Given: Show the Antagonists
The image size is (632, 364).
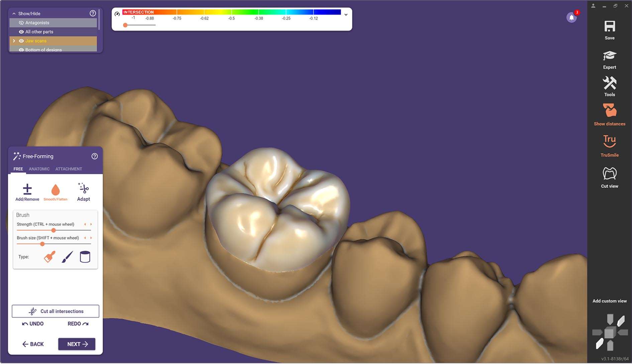Looking at the screenshot, I should point(21,23).
